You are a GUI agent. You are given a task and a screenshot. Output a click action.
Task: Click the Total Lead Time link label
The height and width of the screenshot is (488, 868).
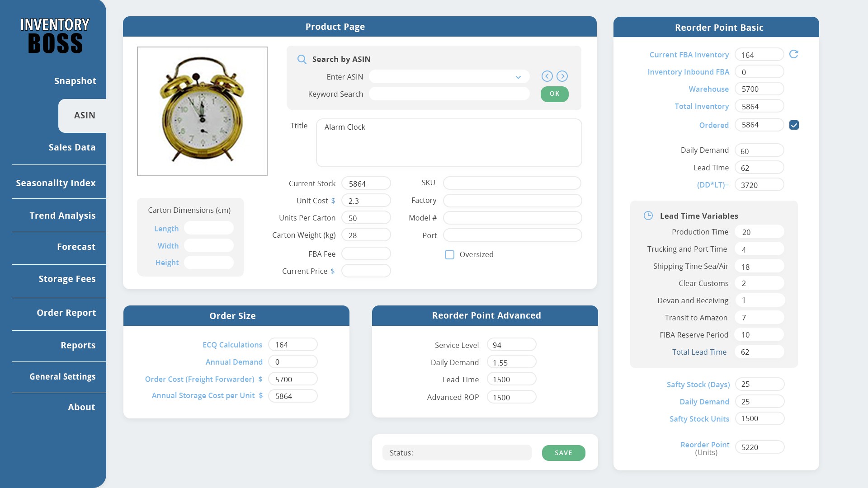click(699, 352)
